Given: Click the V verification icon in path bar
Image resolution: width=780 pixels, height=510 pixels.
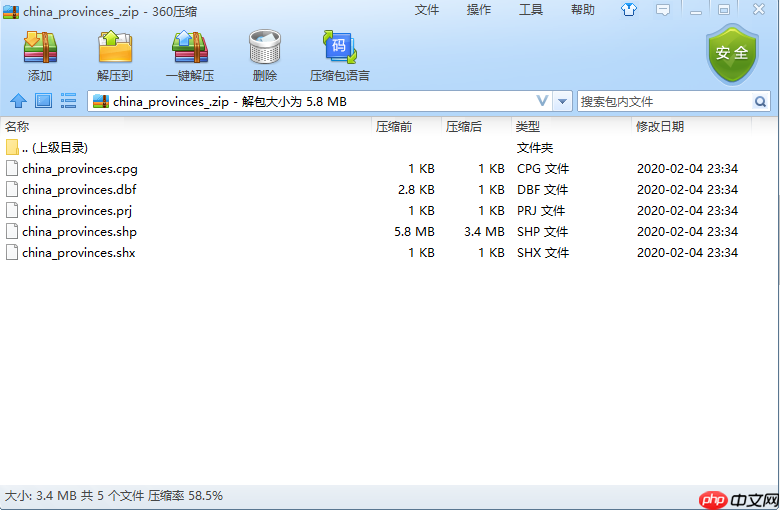Looking at the screenshot, I should [x=542, y=101].
